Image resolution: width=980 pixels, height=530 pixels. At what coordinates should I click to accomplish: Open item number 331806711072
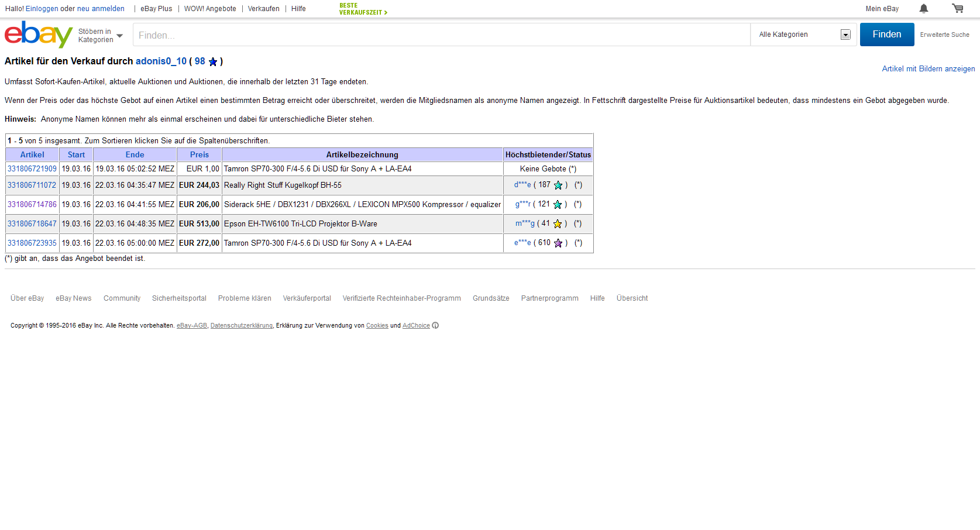(x=32, y=185)
